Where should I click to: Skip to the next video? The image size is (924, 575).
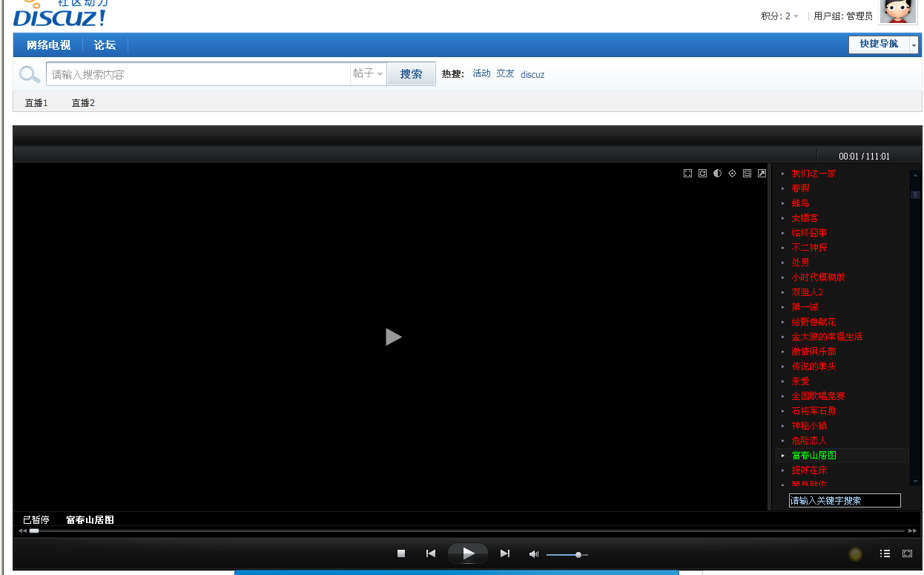505,553
